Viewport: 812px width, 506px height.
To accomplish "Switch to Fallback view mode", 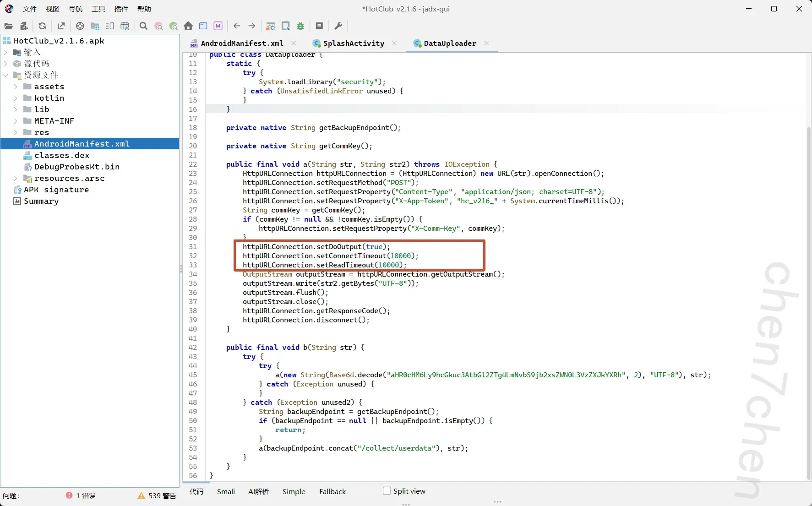I will click(332, 491).
